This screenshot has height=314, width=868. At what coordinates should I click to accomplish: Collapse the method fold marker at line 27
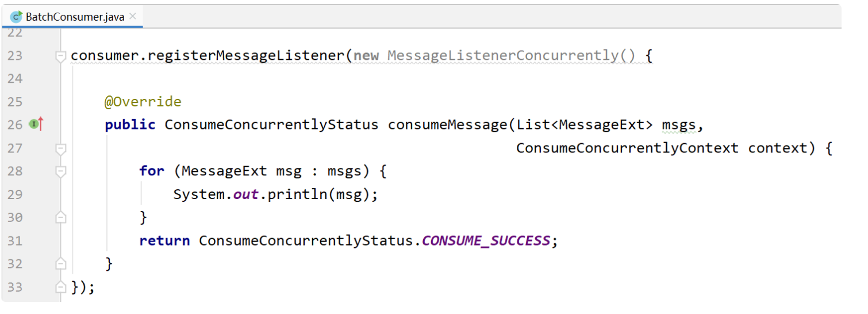[60, 149]
